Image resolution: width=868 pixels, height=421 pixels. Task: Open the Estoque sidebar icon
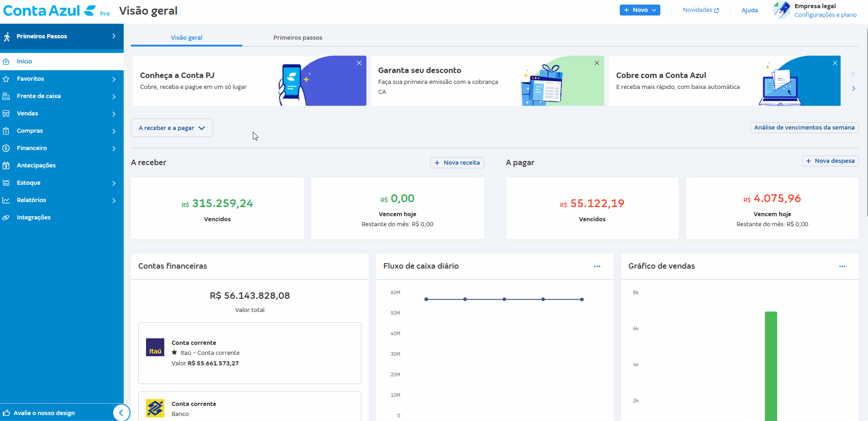tap(6, 182)
